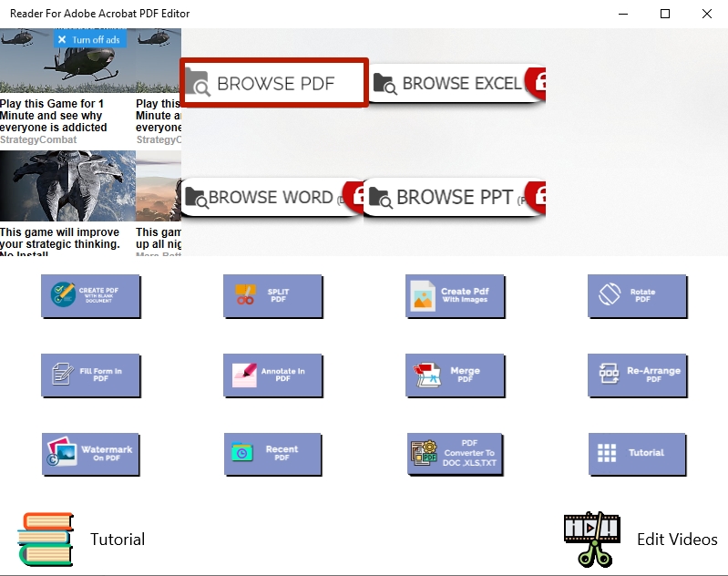
Task: Open the Recent PDF list
Action: [272, 453]
